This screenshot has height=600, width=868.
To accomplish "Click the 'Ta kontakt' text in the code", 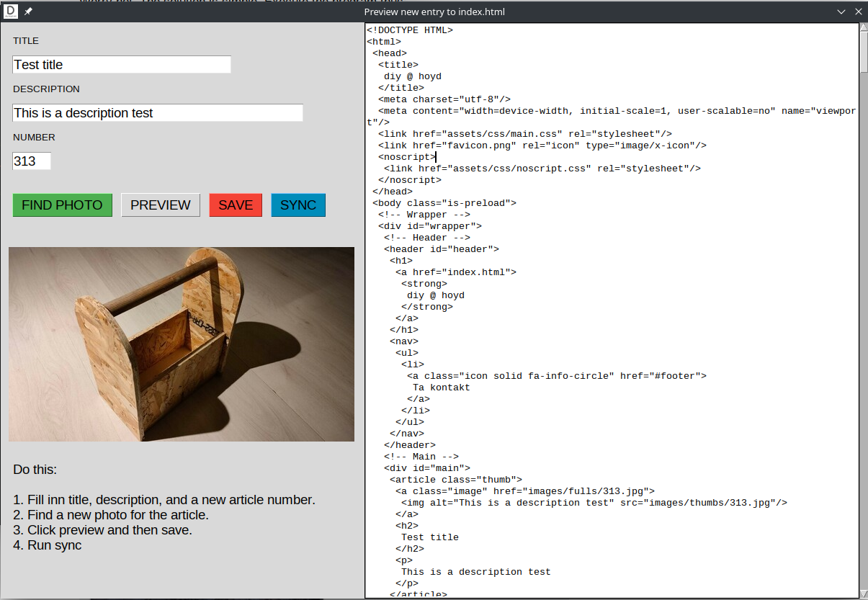I will pyautogui.click(x=441, y=388).
